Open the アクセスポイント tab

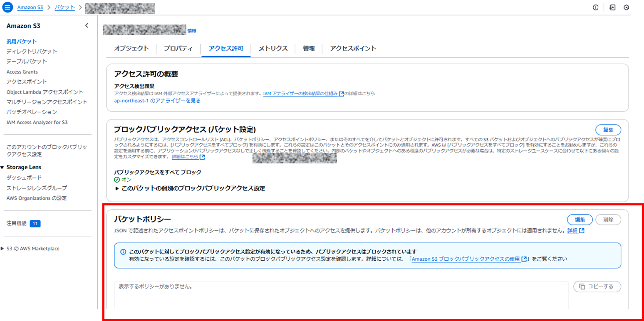point(353,49)
